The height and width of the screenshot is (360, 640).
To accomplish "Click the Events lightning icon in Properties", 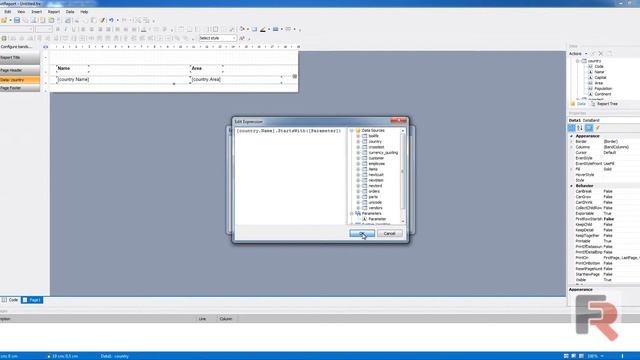I will point(598,128).
